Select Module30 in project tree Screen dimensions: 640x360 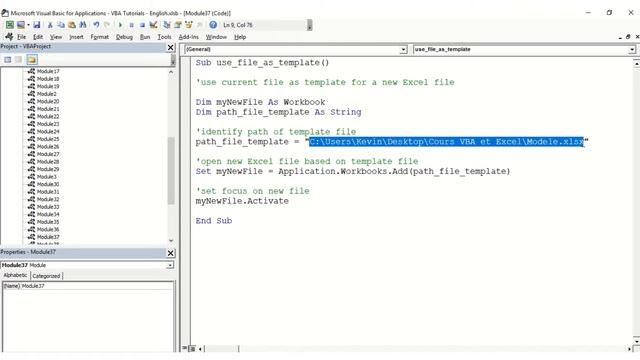(x=43, y=184)
